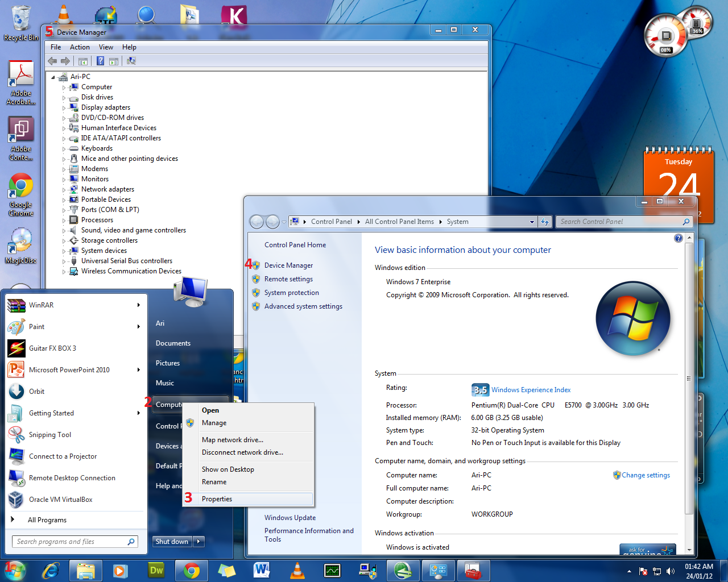Expand Processors device node

tap(64, 221)
